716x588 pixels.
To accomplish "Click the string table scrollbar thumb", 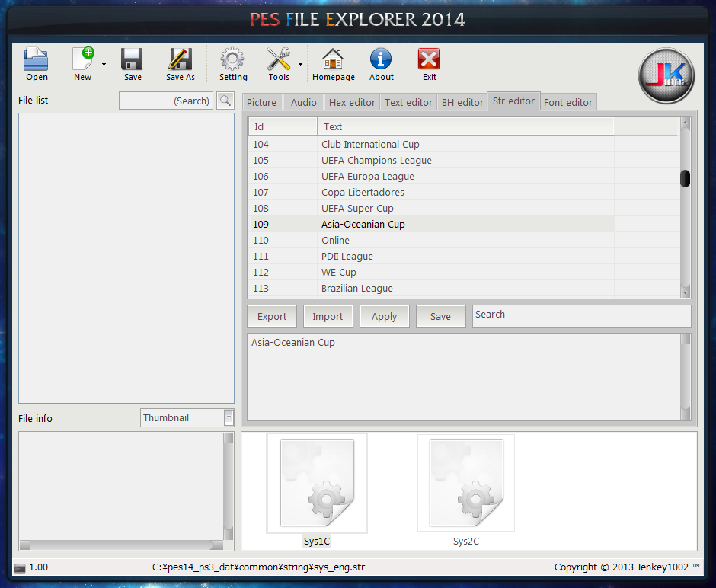I will pos(685,178).
